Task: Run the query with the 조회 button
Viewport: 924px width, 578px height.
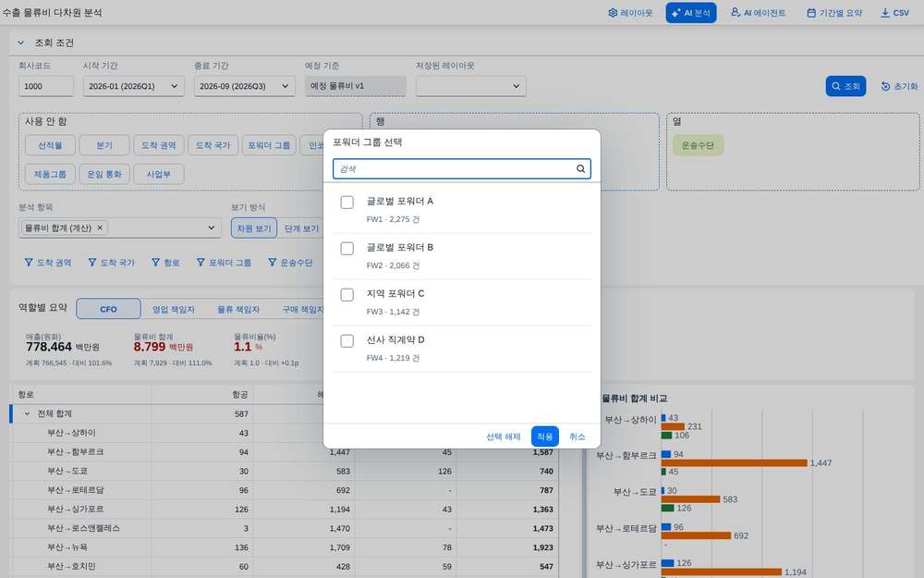Action: [845, 86]
